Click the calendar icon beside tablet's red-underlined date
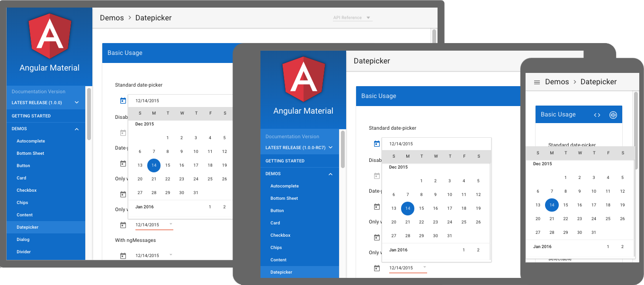Image resolution: width=644 pixels, height=285 pixels. (x=377, y=268)
